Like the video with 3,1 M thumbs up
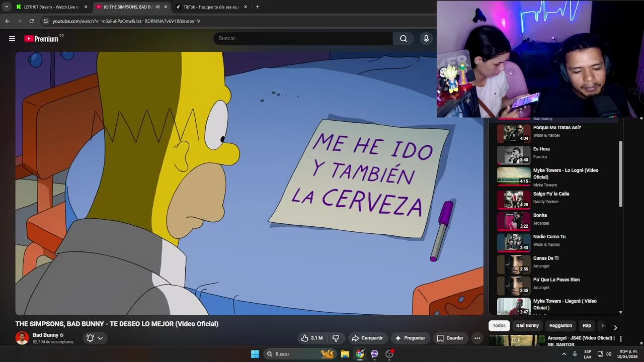 312,338
